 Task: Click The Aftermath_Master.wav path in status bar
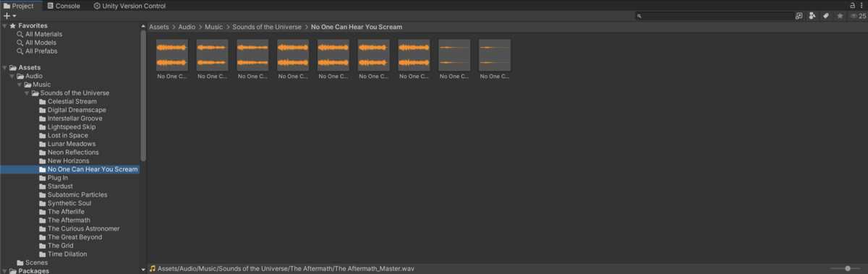[286, 268]
